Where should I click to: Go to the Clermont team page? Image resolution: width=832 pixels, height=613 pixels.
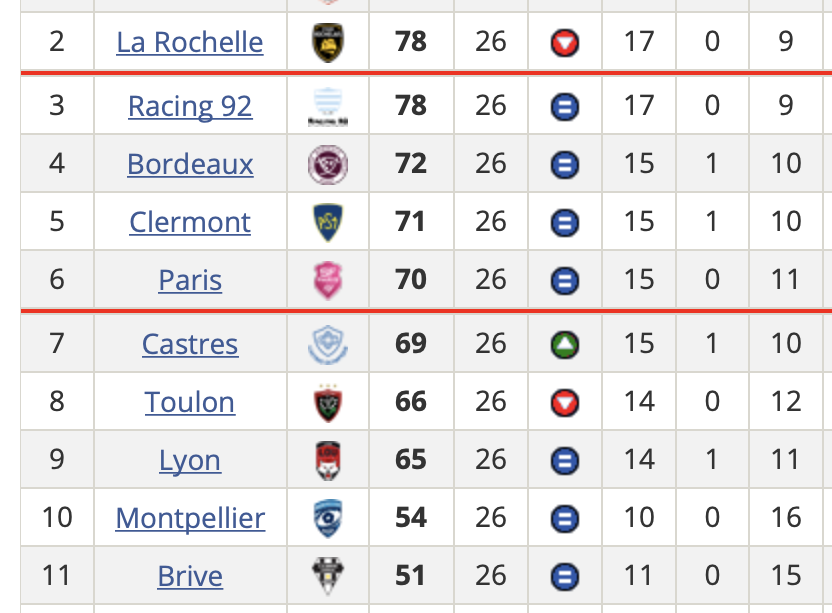190,222
